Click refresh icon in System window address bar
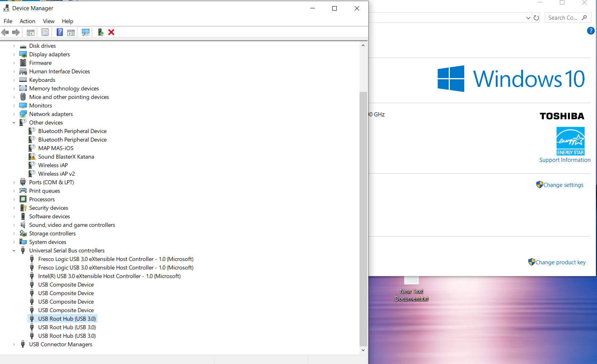Image resolution: width=597 pixels, height=364 pixels. click(x=536, y=18)
